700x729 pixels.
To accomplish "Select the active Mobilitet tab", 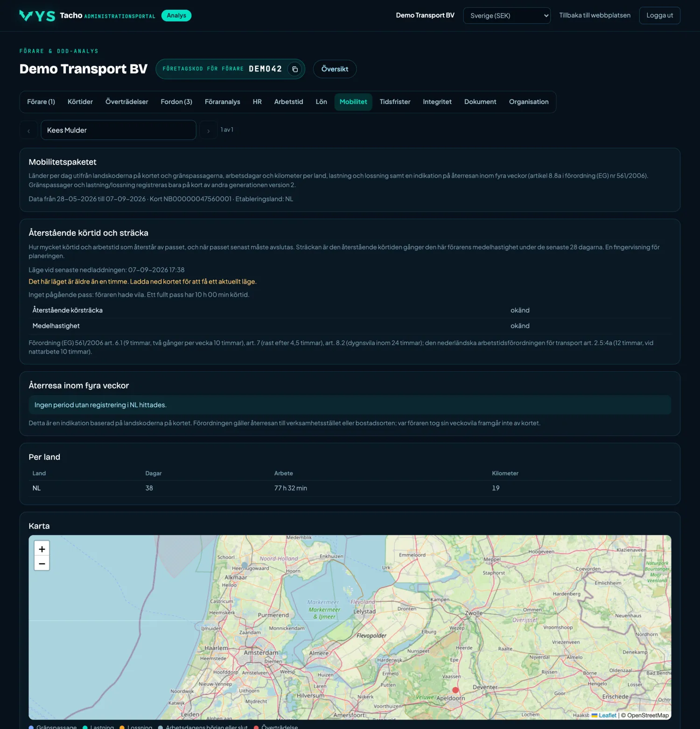I will click(353, 102).
